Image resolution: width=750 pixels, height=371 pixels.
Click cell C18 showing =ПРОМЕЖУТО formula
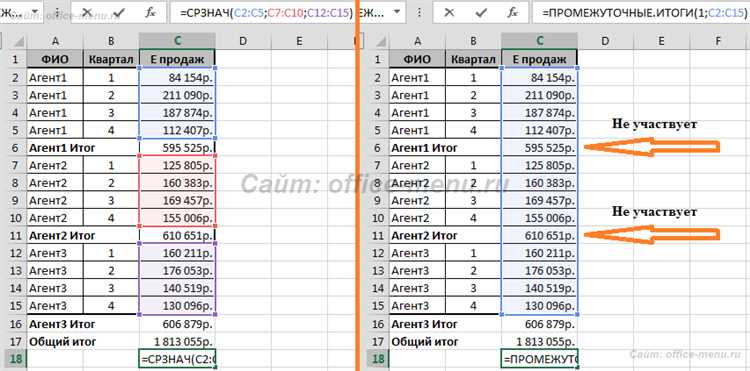(540, 359)
